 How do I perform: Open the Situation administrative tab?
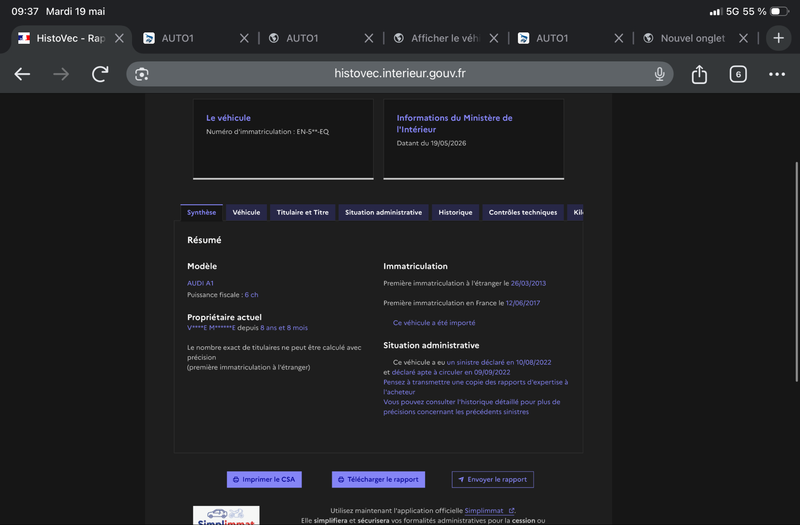(383, 212)
